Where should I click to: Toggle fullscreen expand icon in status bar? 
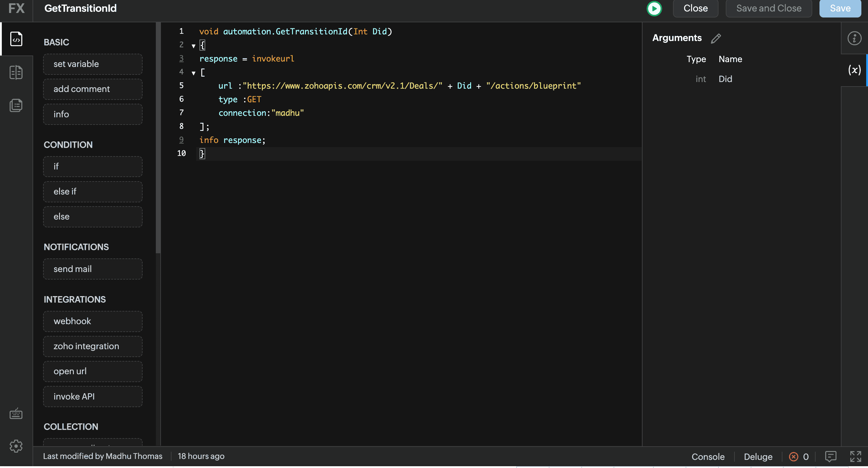click(855, 456)
